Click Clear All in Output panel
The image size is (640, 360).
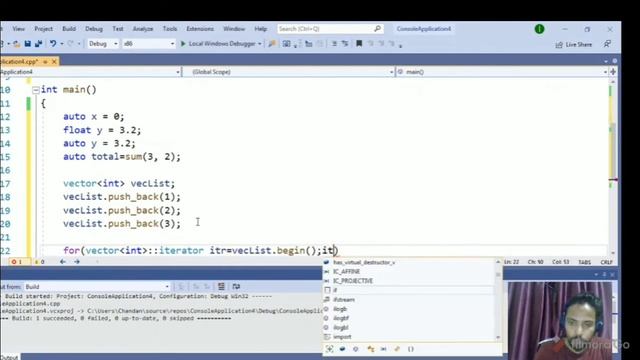coord(221,287)
